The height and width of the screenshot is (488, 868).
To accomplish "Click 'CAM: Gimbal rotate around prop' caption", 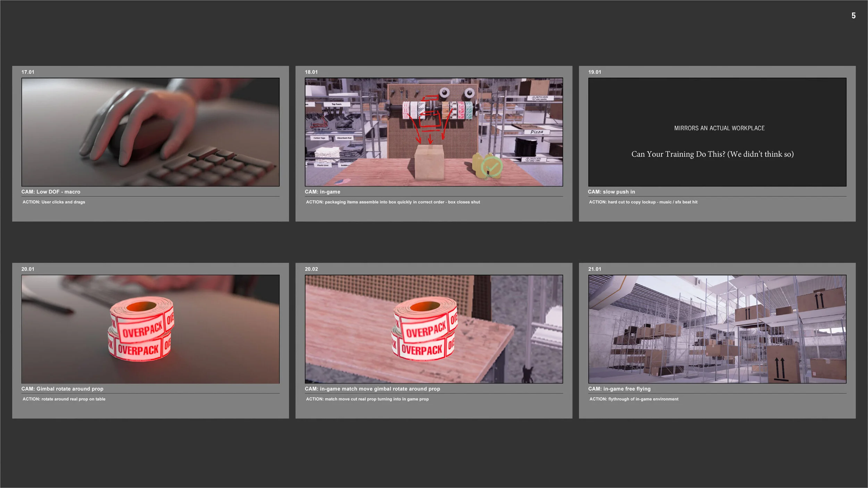I will [62, 389].
